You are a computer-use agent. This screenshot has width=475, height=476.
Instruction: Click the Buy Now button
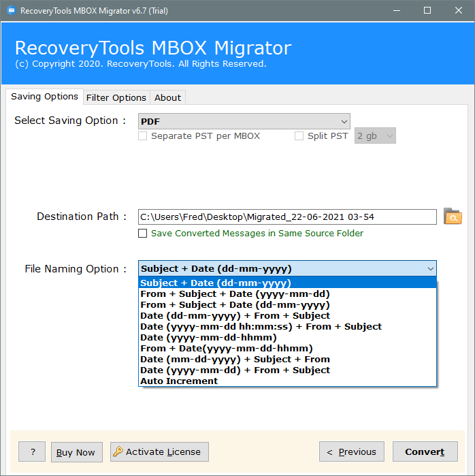click(x=77, y=452)
